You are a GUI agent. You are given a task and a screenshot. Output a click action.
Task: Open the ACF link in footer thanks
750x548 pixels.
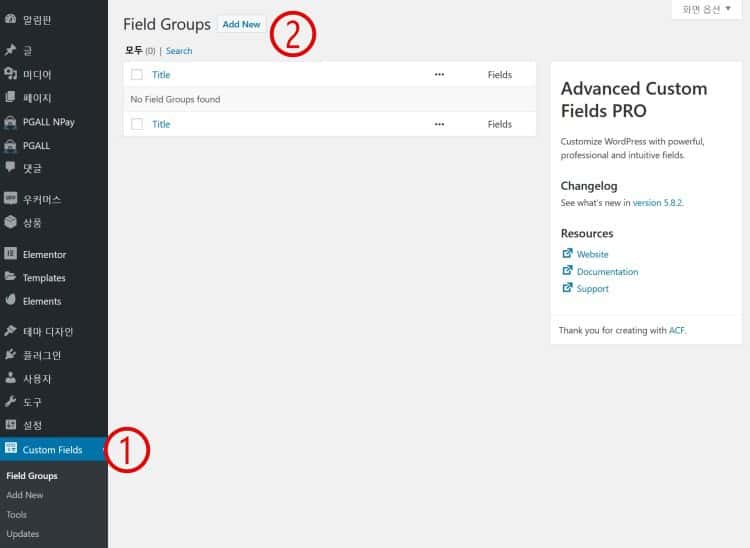[x=677, y=330]
